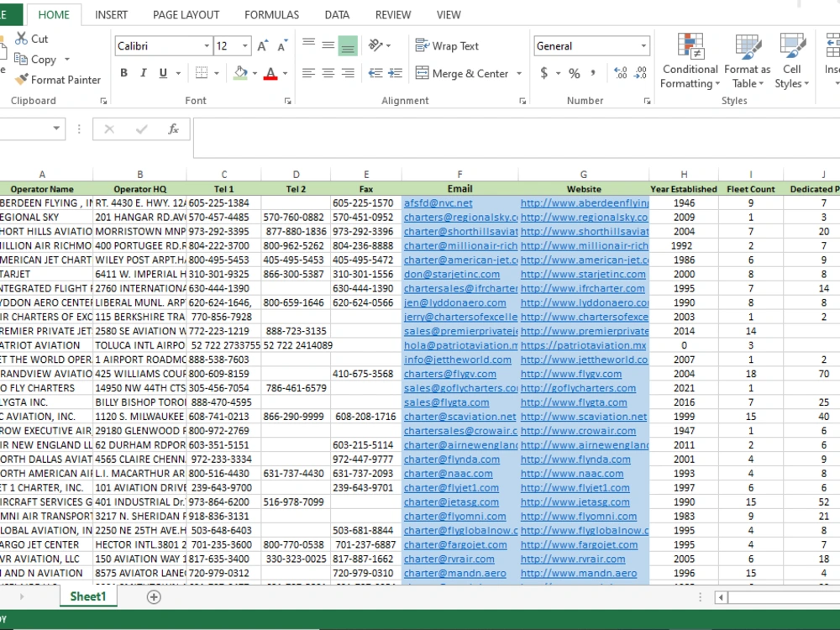This screenshot has width=840, height=630.
Task: Click the formula bar Cancel X icon
Action: 109,129
